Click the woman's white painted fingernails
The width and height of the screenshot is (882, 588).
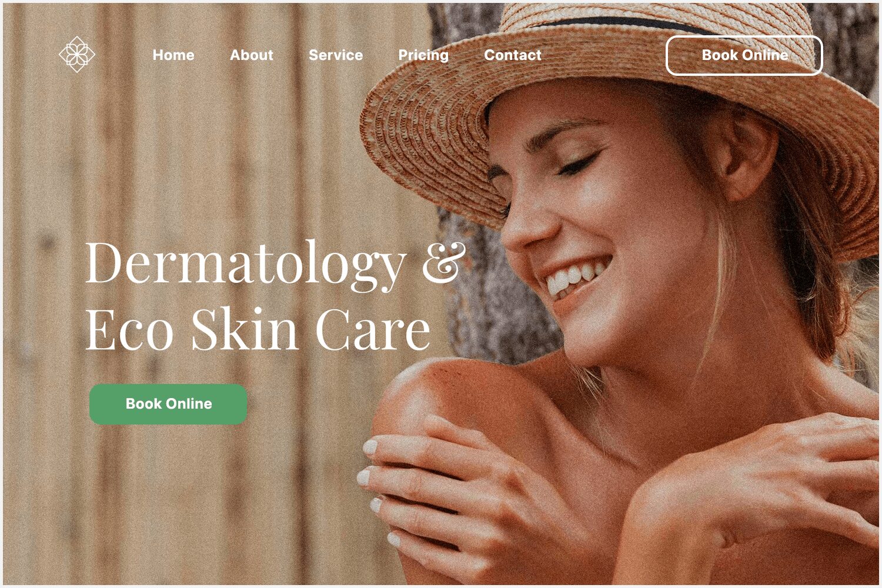click(x=373, y=476)
